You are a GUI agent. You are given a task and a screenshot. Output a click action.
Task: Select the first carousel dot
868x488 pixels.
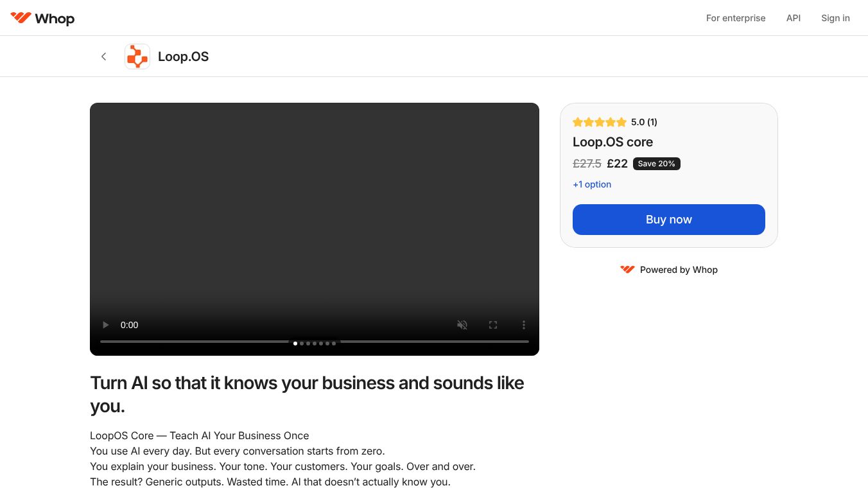[295, 344]
